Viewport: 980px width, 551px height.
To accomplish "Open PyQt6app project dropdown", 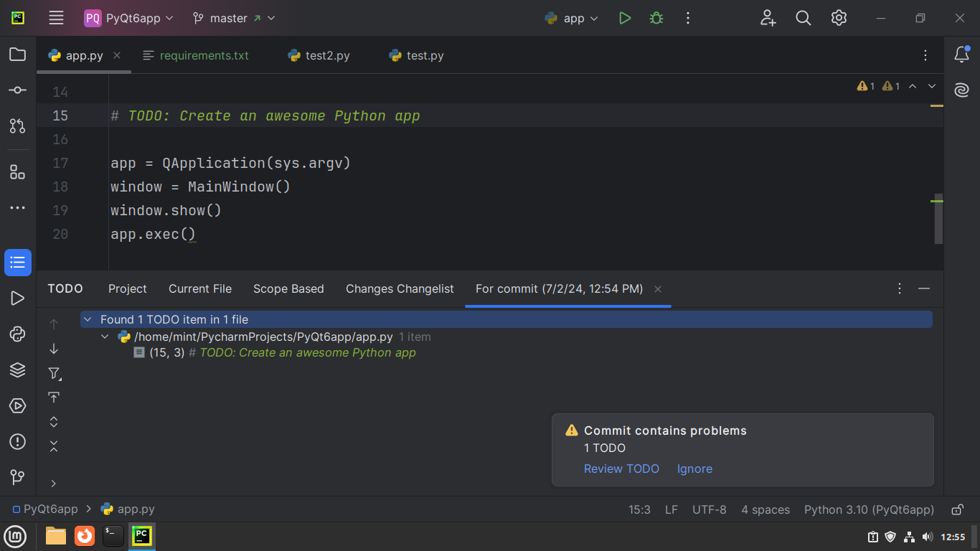I will [129, 18].
